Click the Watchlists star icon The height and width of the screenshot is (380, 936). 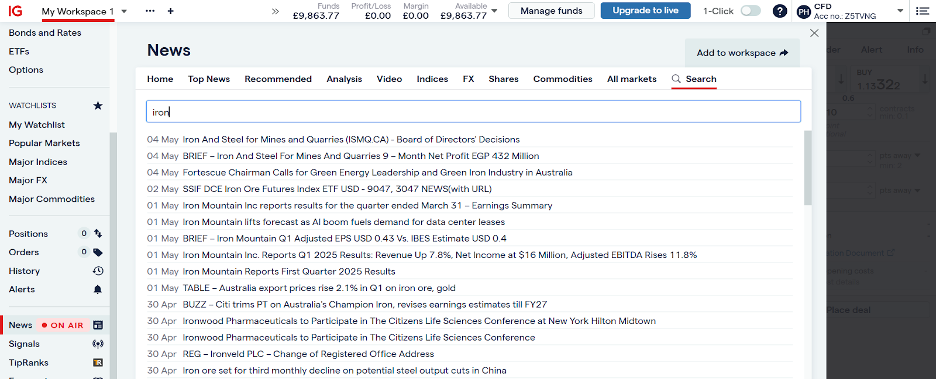[x=98, y=106]
